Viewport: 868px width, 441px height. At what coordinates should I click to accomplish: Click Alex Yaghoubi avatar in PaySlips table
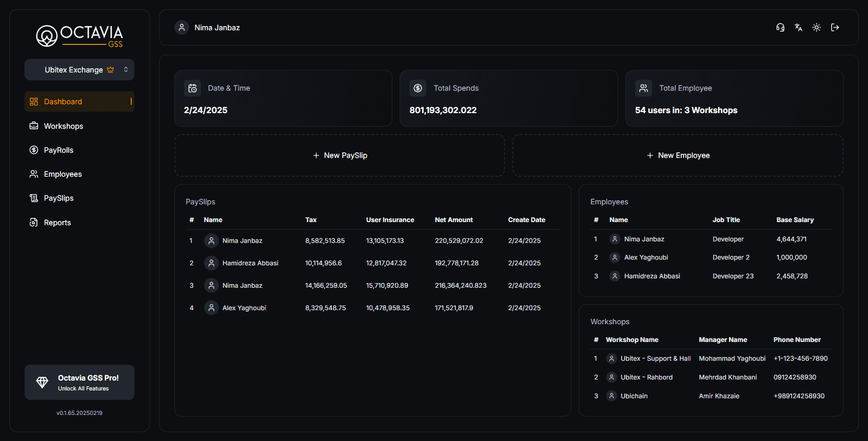pos(211,308)
